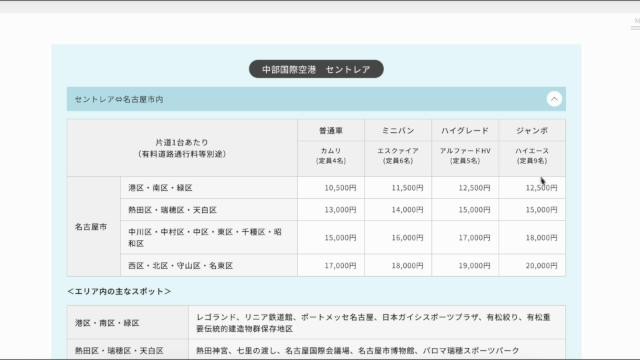Click the 中部国際空港 セントレア badge

[x=316, y=69]
